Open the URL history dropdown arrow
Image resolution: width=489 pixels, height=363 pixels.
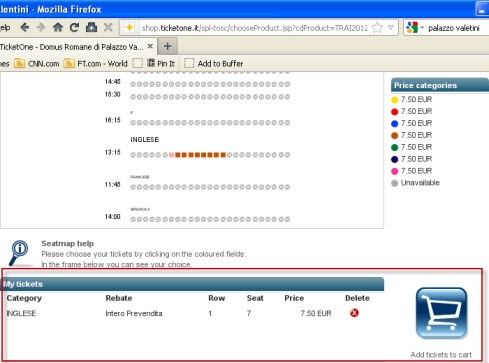(x=391, y=28)
